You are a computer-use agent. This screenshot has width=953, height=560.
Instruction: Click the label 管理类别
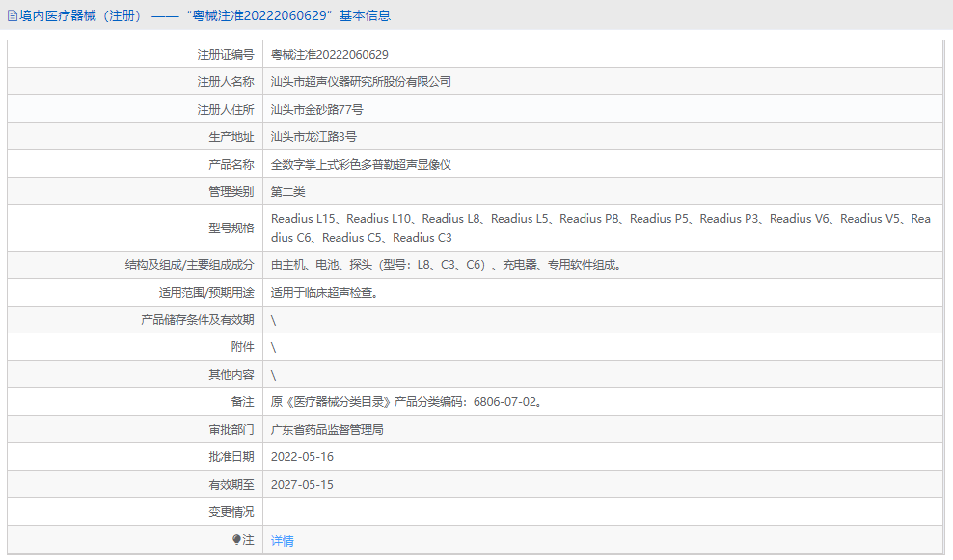(231, 192)
